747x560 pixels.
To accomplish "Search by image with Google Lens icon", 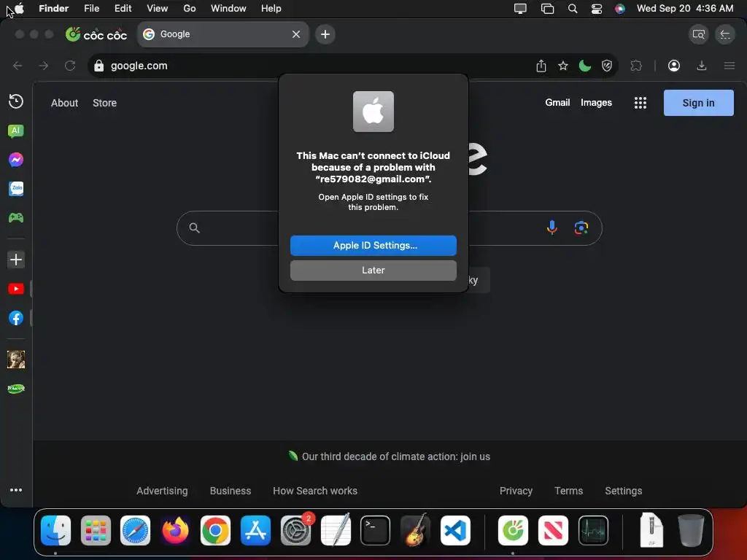I will [x=581, y=227].
